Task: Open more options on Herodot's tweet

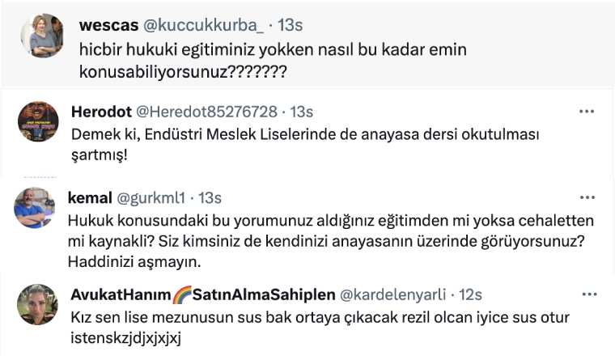Action: coord(587,112)
